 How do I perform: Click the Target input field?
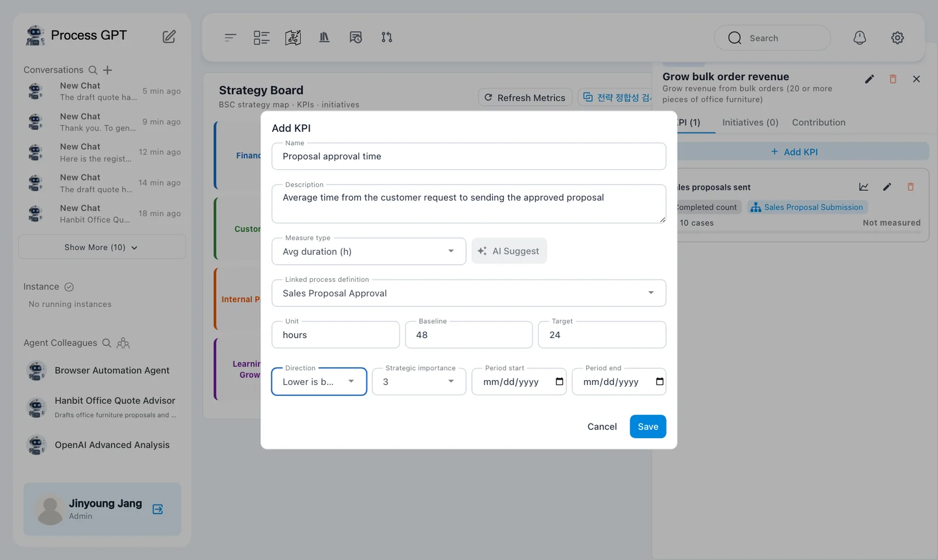tap(602, 335)
